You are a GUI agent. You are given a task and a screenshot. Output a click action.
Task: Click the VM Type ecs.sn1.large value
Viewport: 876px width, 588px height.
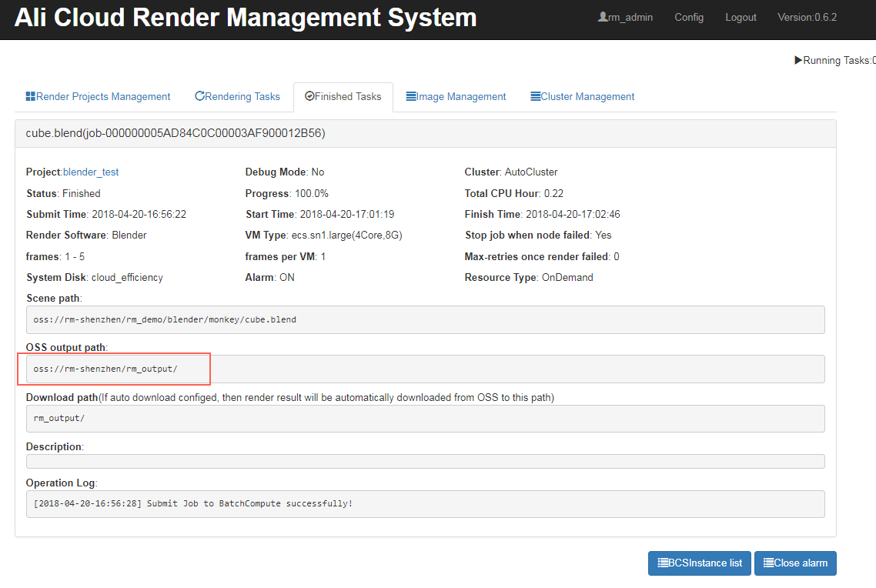point(347,235)
